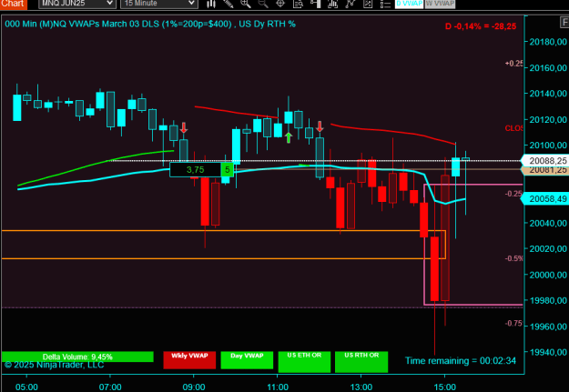This screenshot has height=392, width=569.
Task: Click the Day VWAP green status button
Action: point(247,360)
